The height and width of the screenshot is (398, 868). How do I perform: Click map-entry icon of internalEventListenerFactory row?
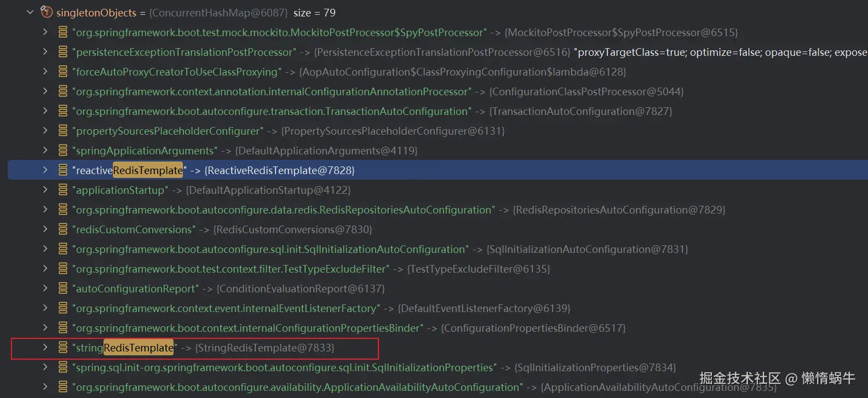(63, 308)
